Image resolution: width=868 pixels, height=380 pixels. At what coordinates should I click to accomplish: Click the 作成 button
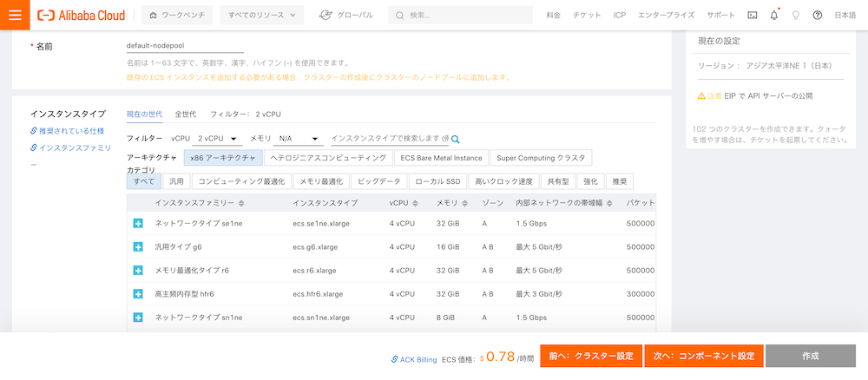point(811,357)
